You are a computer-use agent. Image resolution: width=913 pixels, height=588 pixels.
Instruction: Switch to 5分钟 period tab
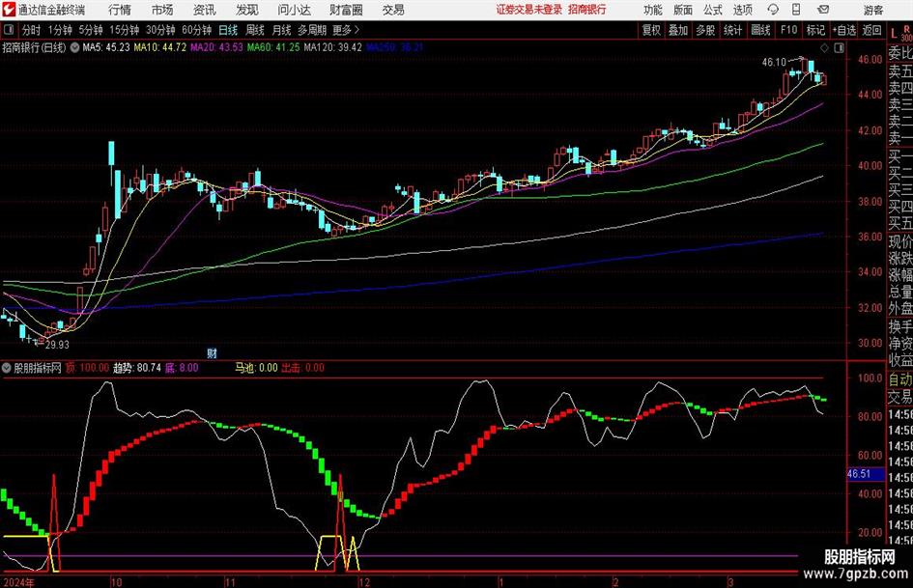click(x=90, y=30)
